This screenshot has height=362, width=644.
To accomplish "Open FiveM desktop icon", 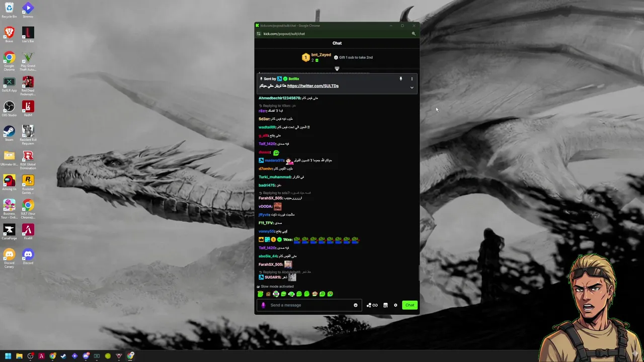I will [28, 232].
